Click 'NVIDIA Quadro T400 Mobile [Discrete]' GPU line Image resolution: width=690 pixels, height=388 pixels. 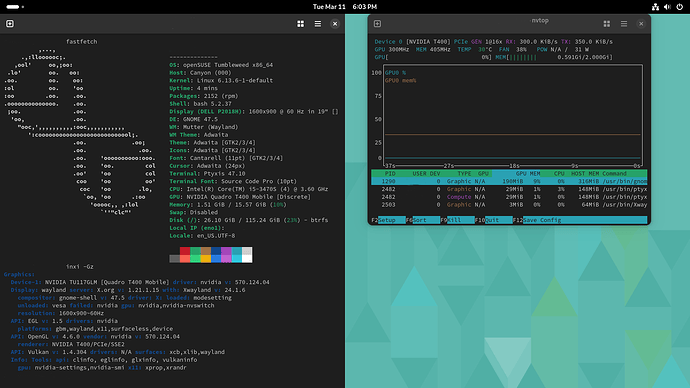249,197
